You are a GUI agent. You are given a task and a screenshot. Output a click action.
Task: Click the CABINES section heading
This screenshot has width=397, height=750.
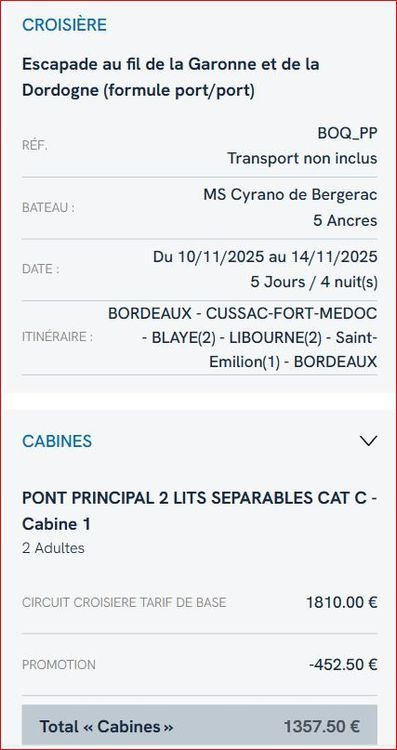(x=57, y=441)
